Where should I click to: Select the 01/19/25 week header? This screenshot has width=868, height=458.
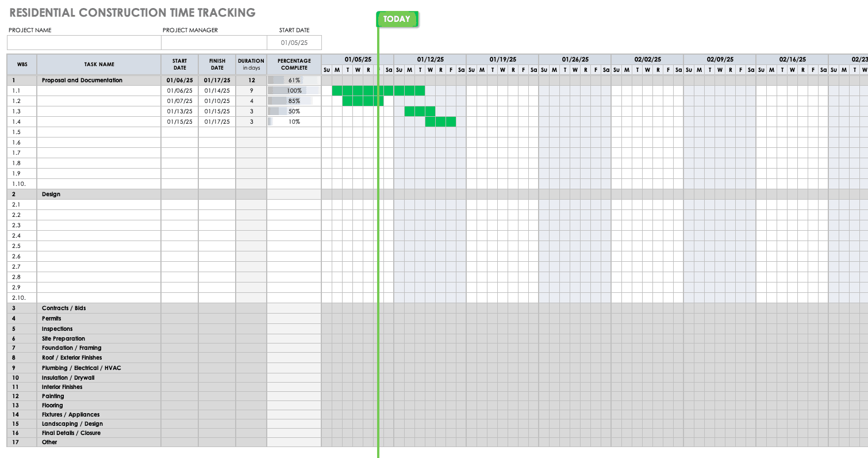[x=503, y=59]
